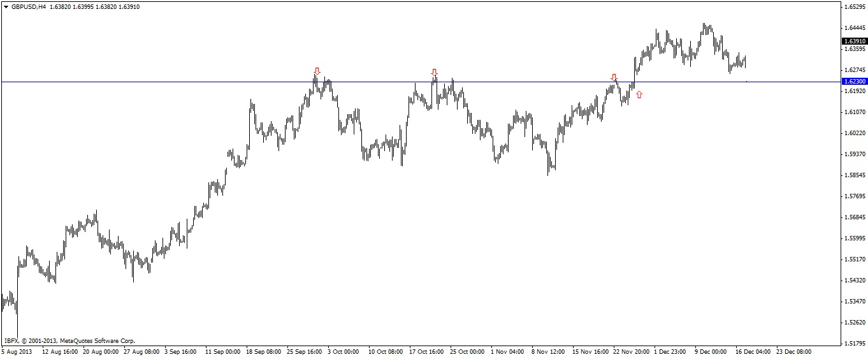Image resolution: width=868 pixels, height=357 pixels.
Task: Click the 11 Sep 00:00 time label
Action: pos(222,352)
